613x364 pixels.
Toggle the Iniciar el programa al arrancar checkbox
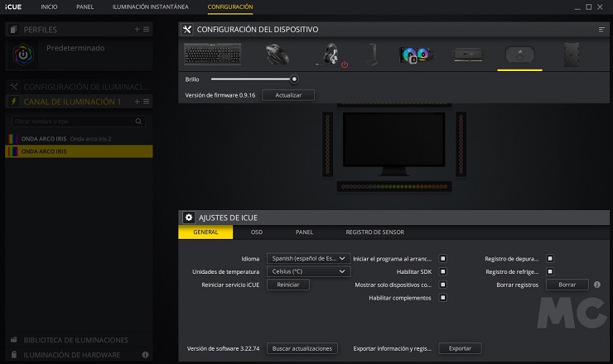coord(443,258)
